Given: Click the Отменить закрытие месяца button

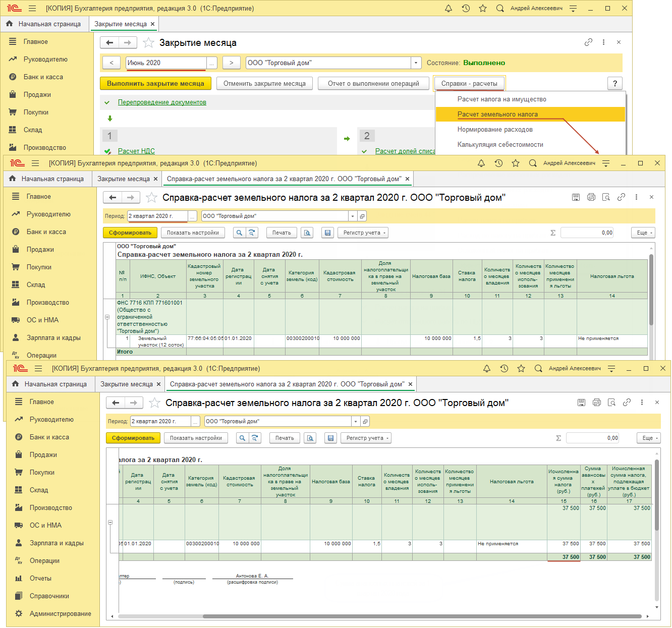Looking at the screenshot, I should coord(265,84).
